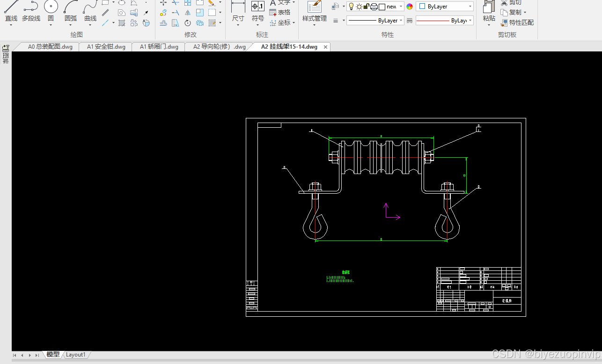602x364 pixels.
Task: Click the 3D boxes icon in 修改
Action: pos(200,23)
